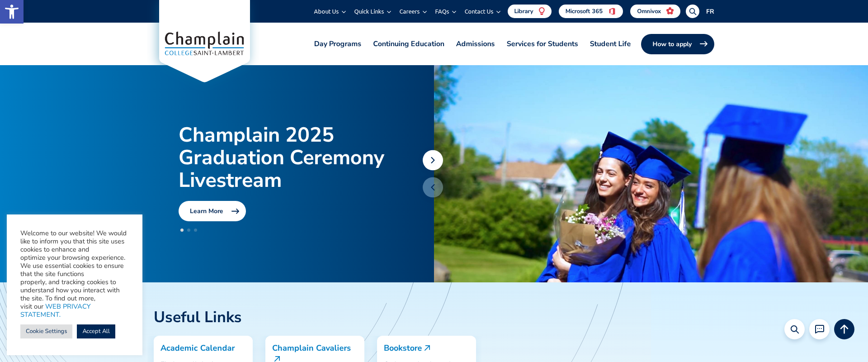Accept all cookies
Viewport: 868px width, 362px height.
point(96,331)
